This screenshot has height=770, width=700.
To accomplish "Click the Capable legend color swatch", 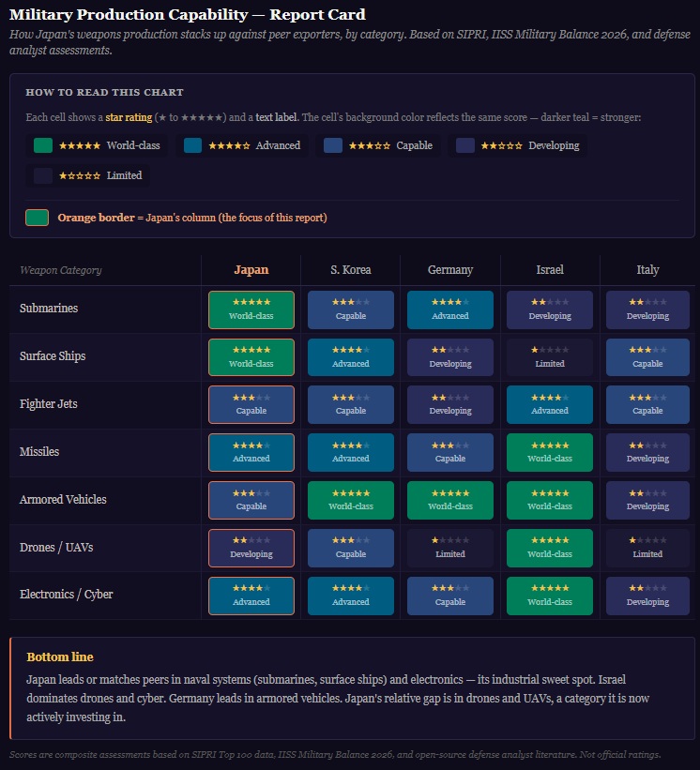I will click(x=333, y=145).
